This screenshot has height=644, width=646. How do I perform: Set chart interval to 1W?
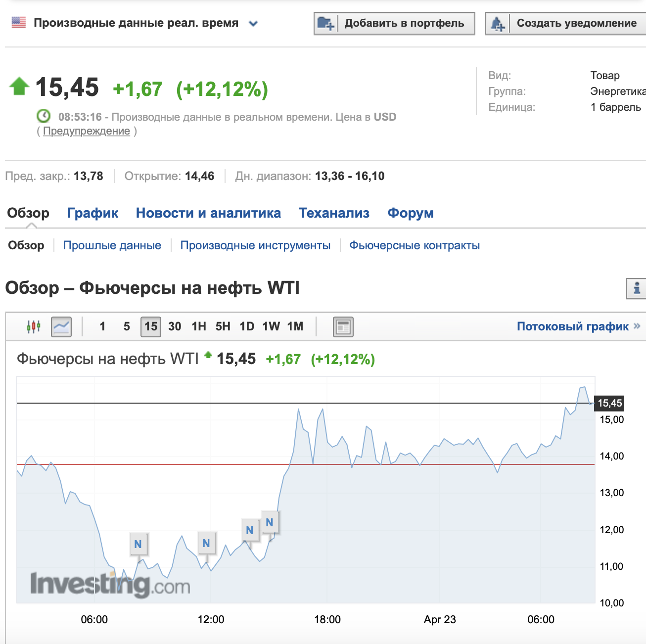271,326
